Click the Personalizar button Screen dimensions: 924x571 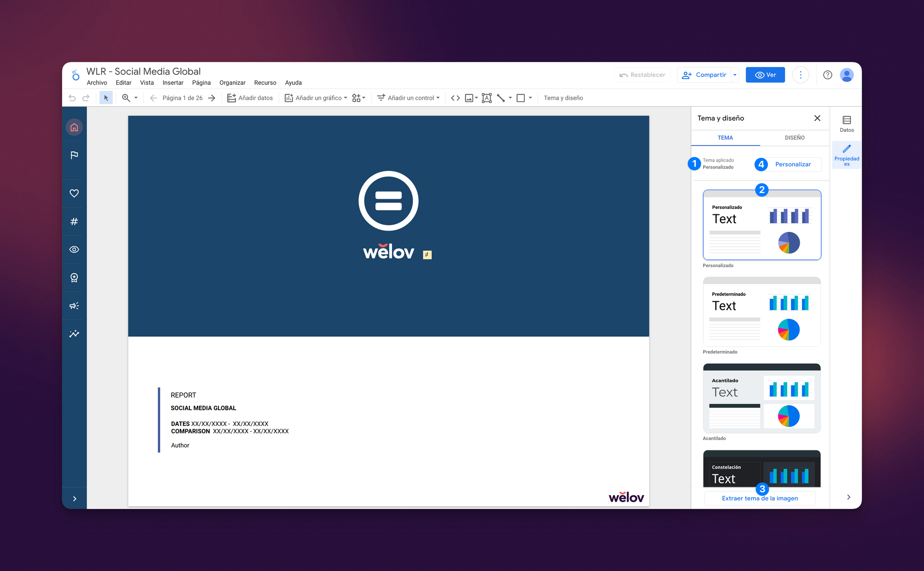pyautogui.click(x=793, y=164)
